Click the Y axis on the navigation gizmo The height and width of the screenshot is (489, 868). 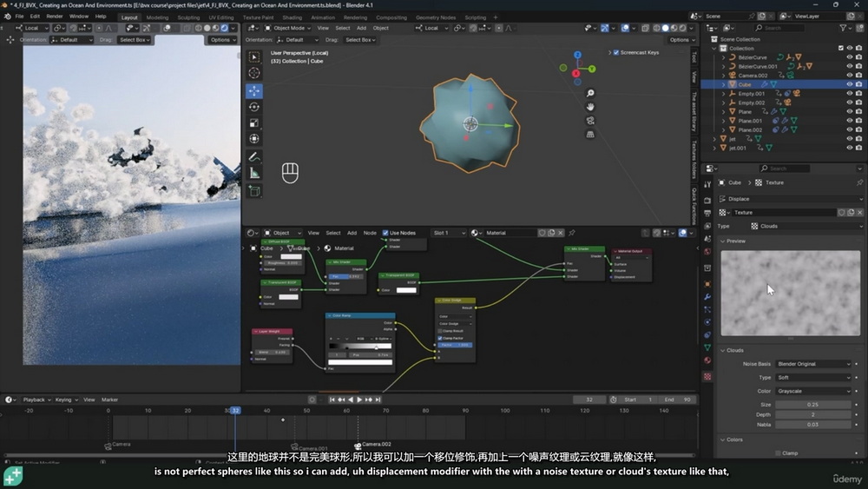click(592, 69)
